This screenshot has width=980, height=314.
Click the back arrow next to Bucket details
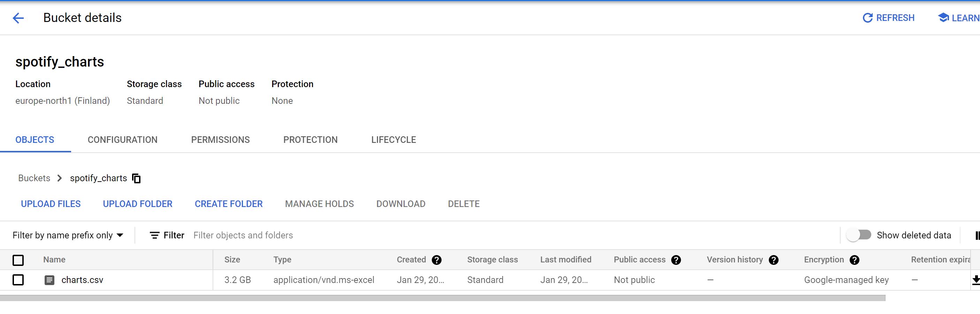(x=18, y=18)
